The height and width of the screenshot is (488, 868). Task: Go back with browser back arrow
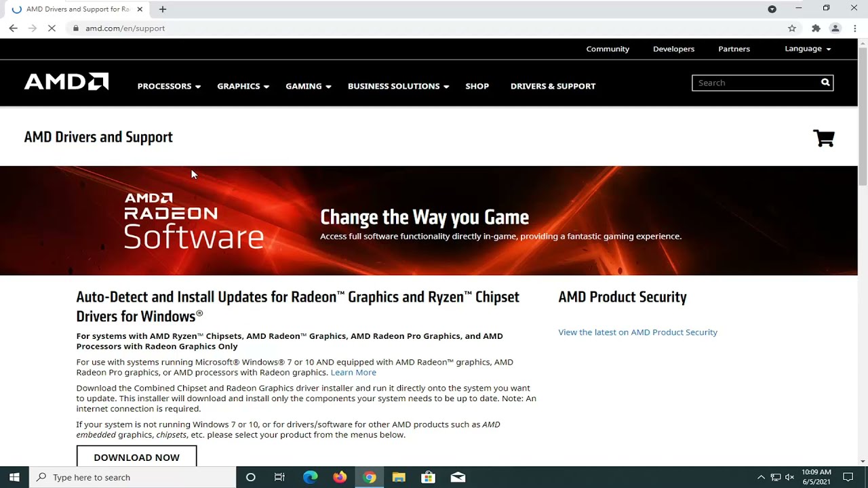(13, 28)
